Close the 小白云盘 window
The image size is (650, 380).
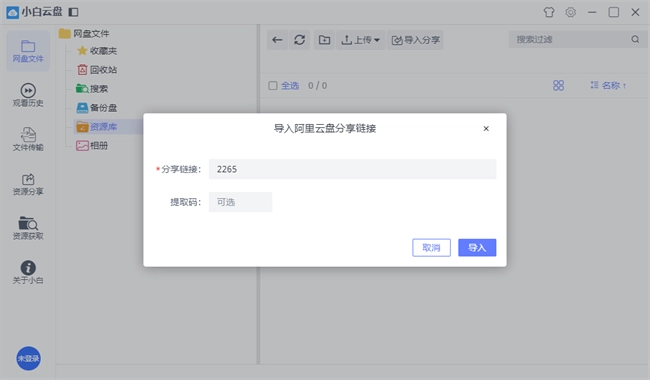pyautogui.click(x=635, y=12)
